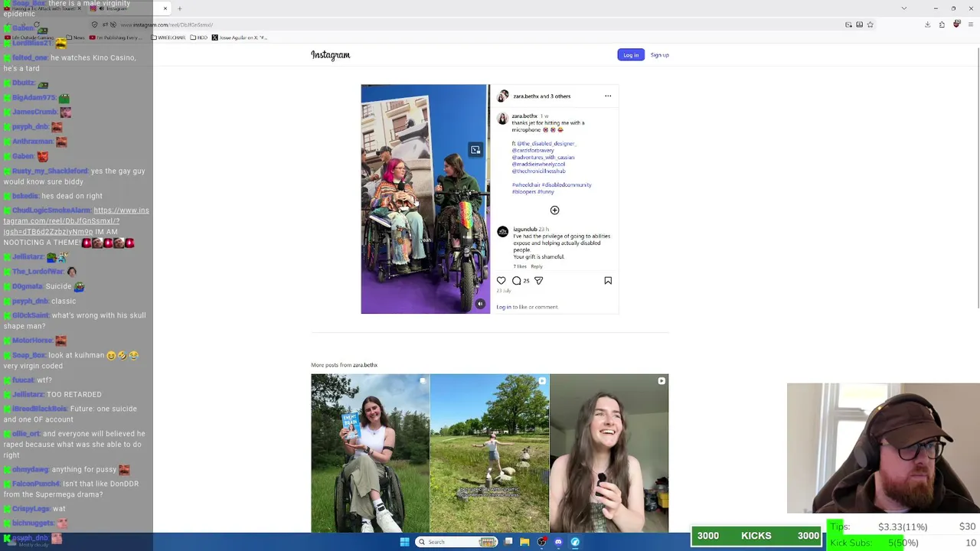The height and width of the screenshot is (551, 980).
Task: Open izgunclub commenter profile
Action: pos(525,230)
